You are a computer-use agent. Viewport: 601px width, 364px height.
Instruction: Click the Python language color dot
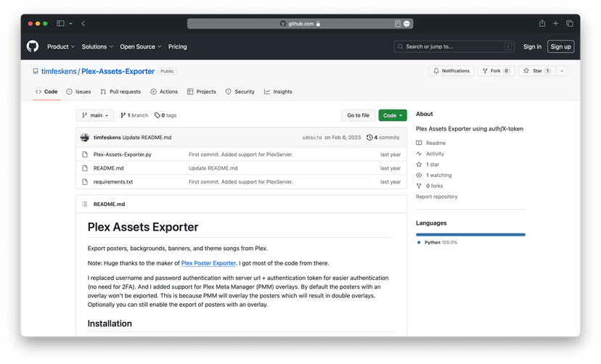click(419, 242)
